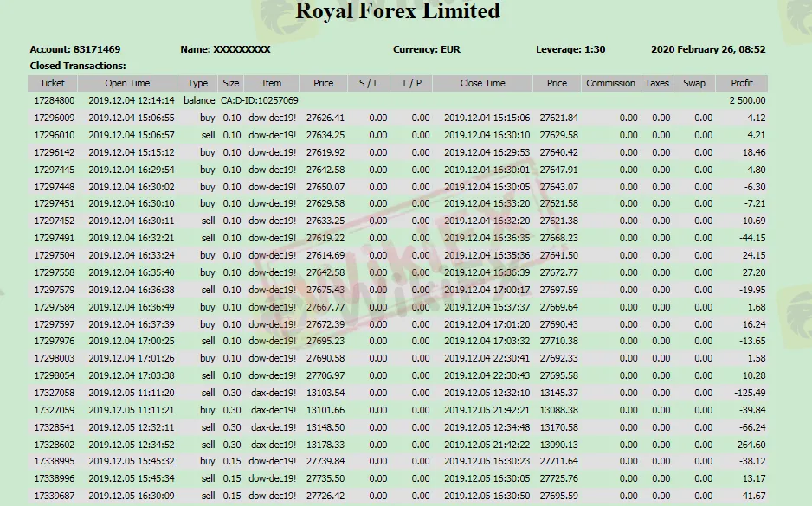The height and width of the screenshot is (506, 812).
Task: Click the Close Time column header
Action: 483,83
